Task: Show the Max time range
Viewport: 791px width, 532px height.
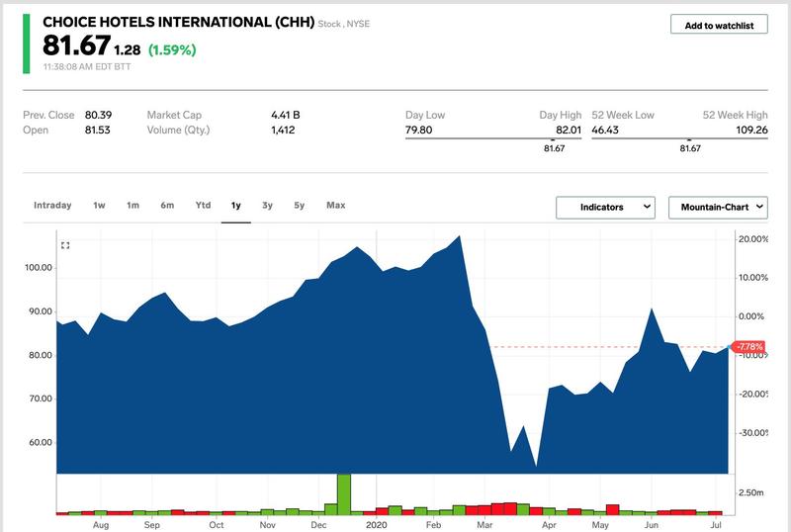Action: (x=335, y=206)
